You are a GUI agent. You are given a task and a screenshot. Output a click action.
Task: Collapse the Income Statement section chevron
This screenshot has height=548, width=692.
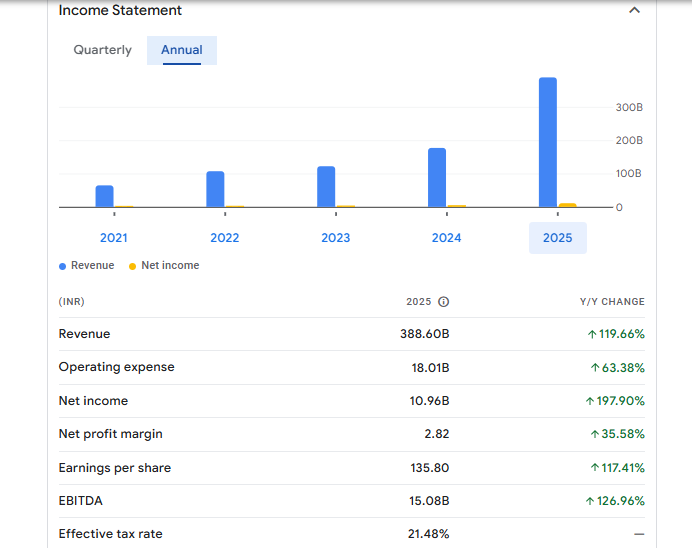(634, 10)
